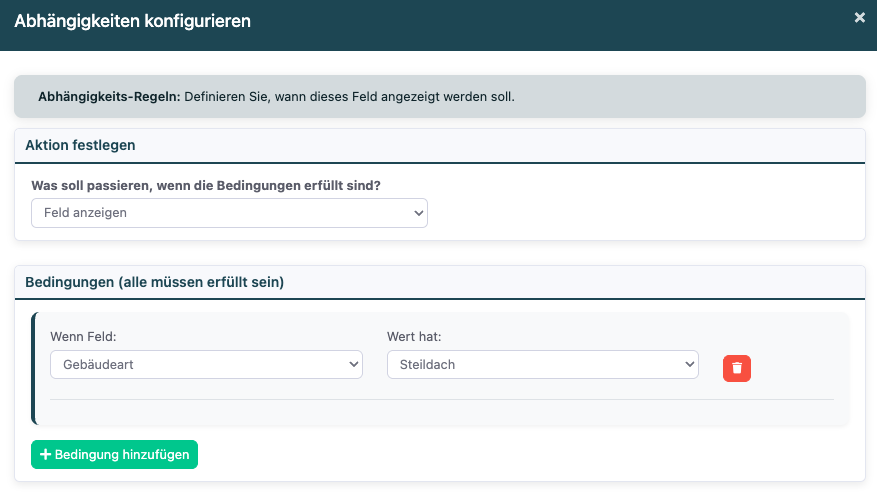Click the "Bedingung hinzufügen" button label
Viewport: 877px width, 504px height.
click(122, 455)
